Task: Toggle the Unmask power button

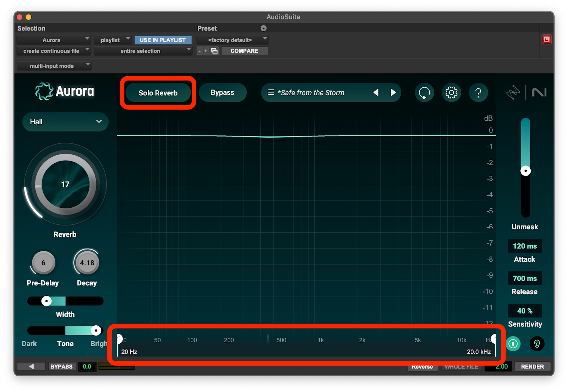Action: [513, 343]
